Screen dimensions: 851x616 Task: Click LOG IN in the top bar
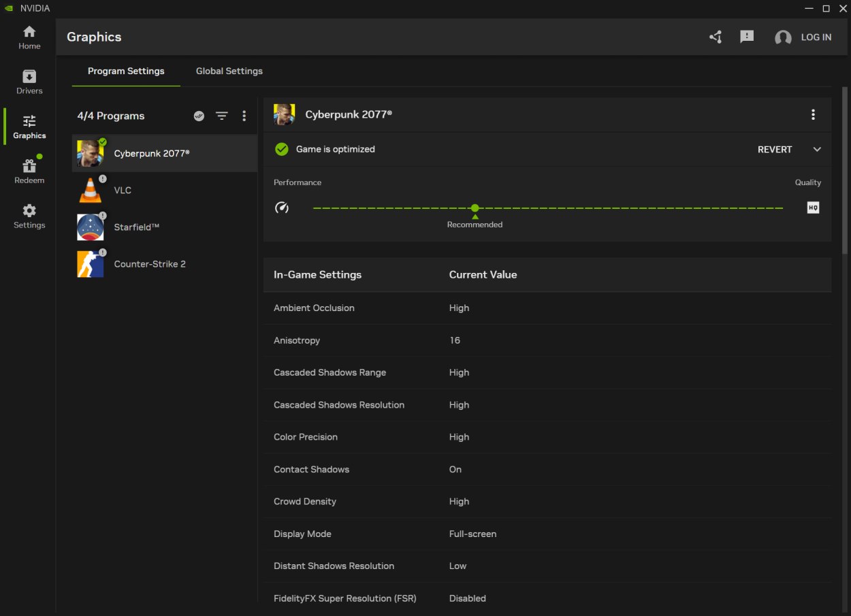point(817,37)
